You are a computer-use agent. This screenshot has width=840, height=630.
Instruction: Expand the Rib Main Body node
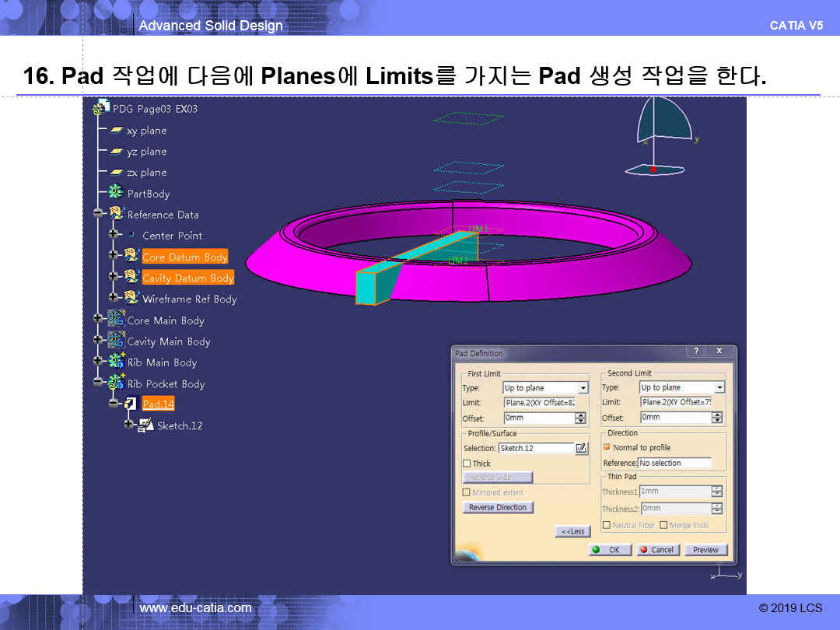98,362
